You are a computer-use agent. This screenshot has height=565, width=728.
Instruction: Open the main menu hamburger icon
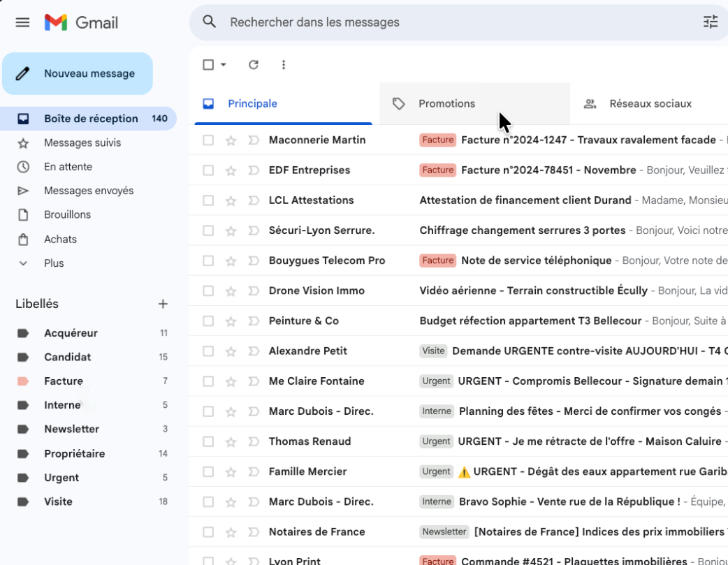click(x=22, y=22)
